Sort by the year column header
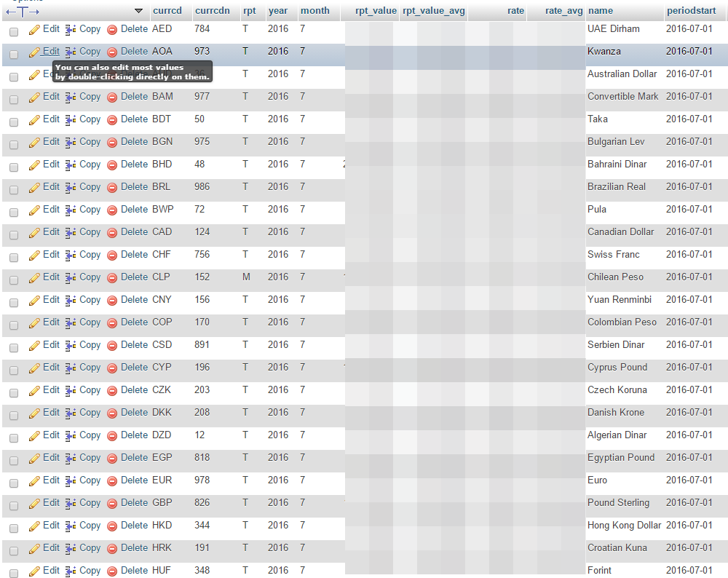This screenshot has height=578, width=728. 277,11
